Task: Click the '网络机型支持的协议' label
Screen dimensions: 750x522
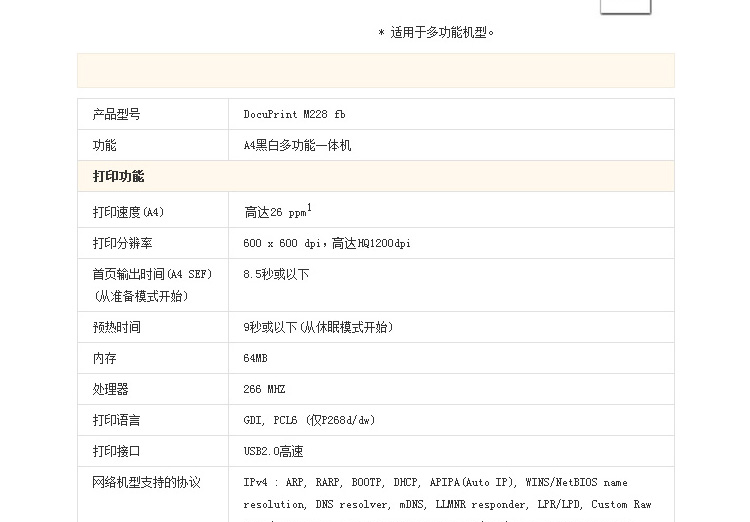Action: [x=146, y=483]
